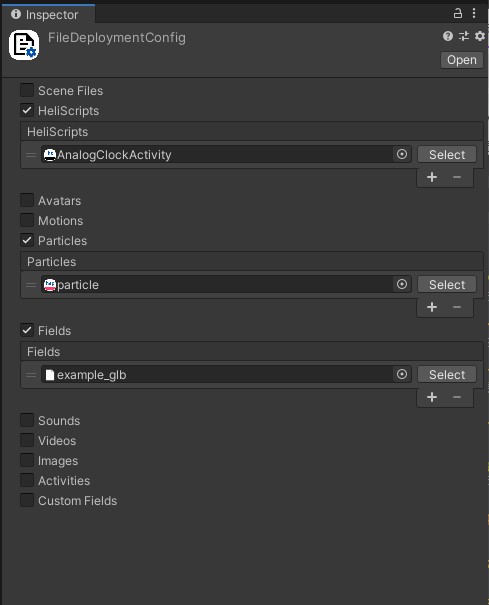Grab the example_glb row reorder handle
Viewport: 489px width, 605px height.
31,375
